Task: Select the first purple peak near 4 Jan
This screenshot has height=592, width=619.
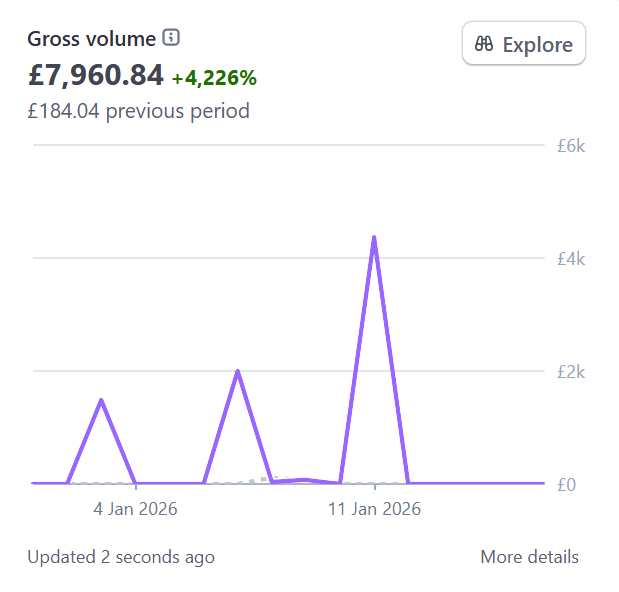Action: point(101,400)
